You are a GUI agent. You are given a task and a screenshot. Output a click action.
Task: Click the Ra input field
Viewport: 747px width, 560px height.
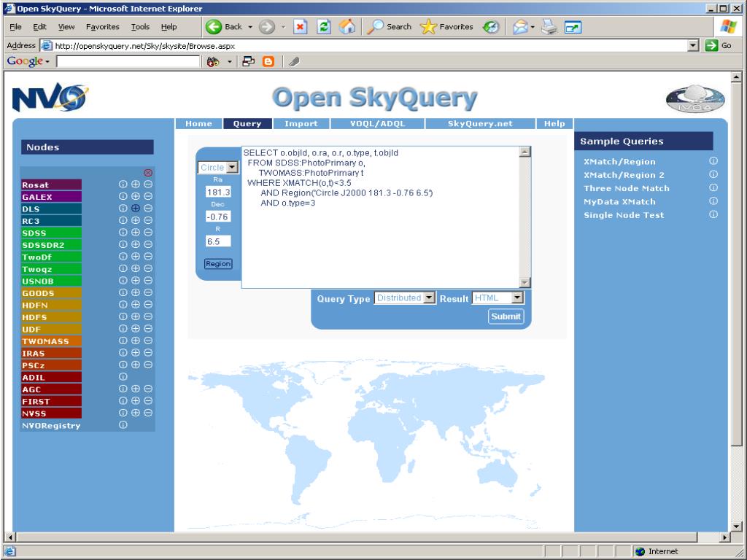218,192
